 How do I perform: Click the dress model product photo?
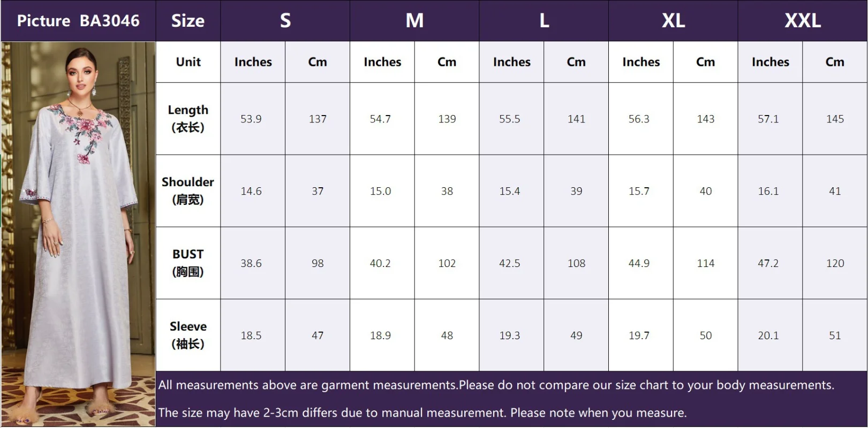pos(78,234)
